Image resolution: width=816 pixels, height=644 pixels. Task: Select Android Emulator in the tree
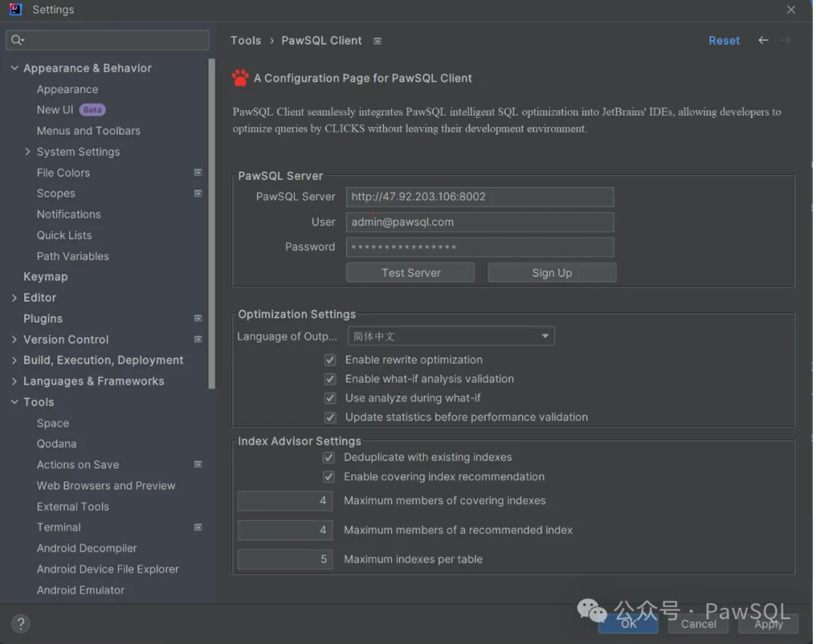81,590
